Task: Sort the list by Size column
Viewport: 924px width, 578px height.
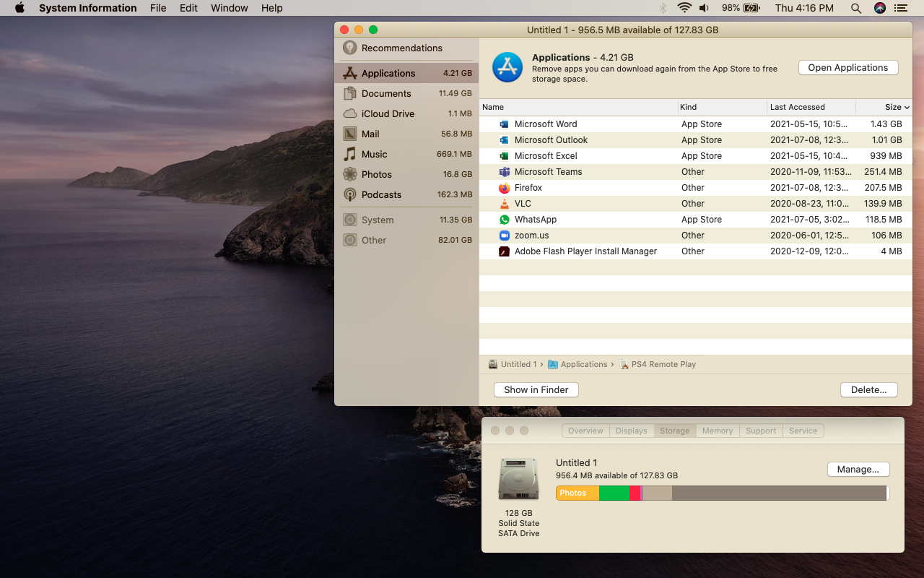Action: [892, 107]
